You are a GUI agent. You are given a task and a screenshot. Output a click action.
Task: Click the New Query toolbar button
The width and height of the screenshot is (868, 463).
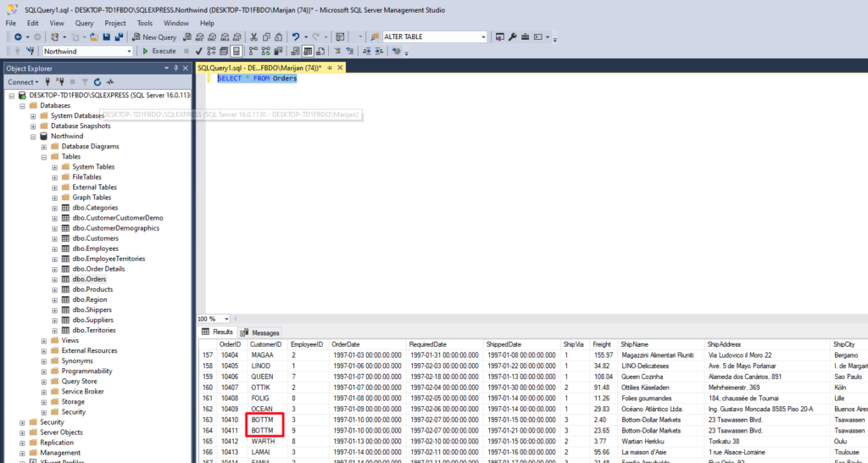pyautogui.click(x=154, y=37)
